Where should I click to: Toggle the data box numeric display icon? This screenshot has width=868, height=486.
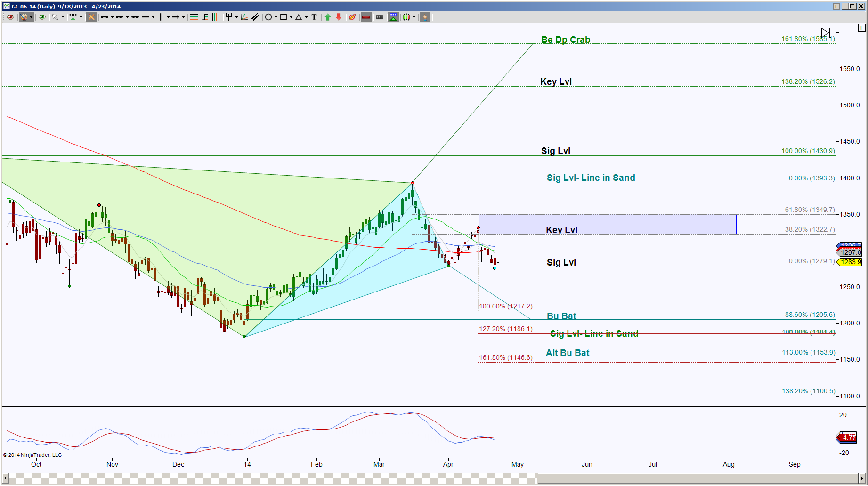click(x=380, y=17)
